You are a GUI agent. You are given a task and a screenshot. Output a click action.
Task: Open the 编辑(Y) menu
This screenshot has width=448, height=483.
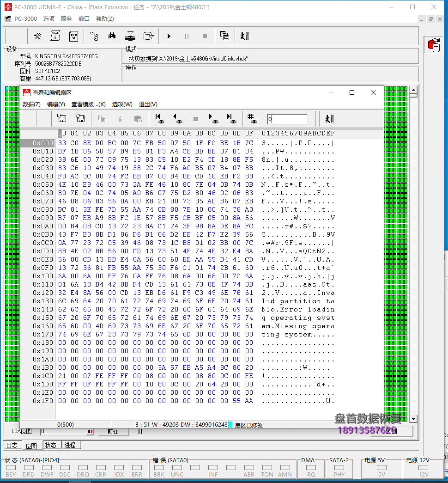56,104
